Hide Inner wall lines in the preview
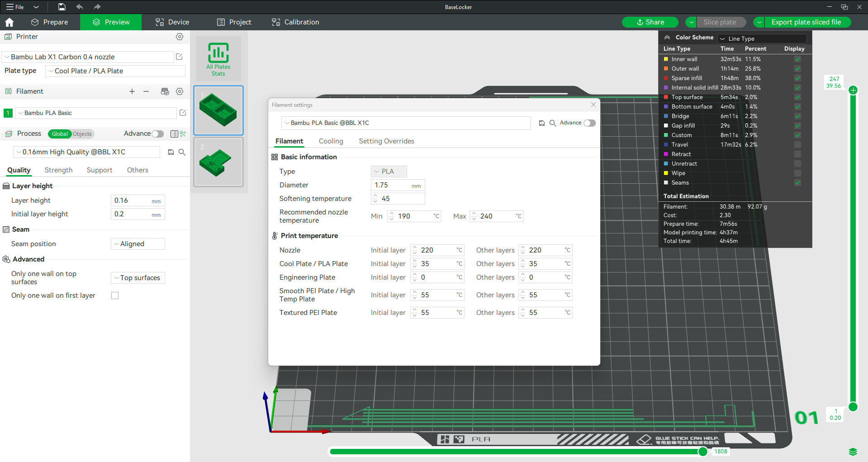The image size is (868, 462). [797, 59]
